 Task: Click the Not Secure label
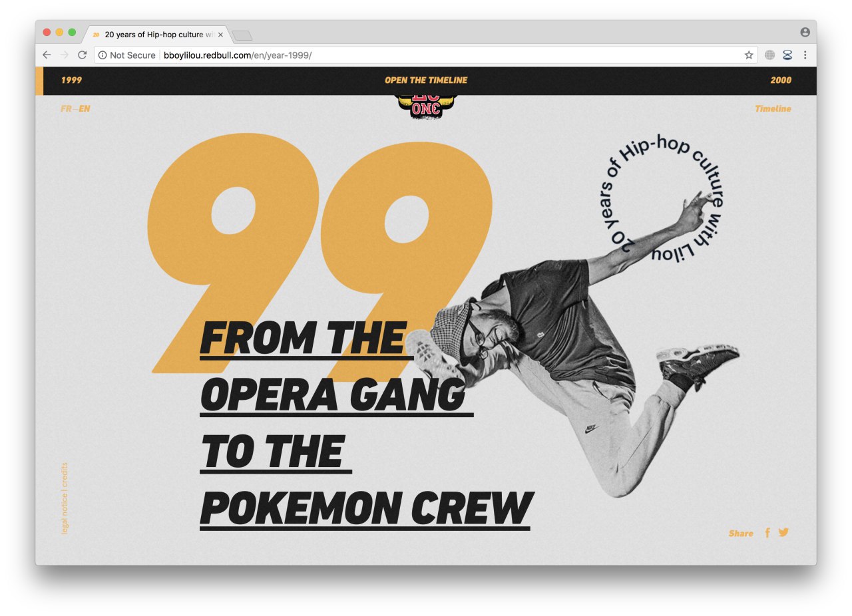tap(132, 55)
